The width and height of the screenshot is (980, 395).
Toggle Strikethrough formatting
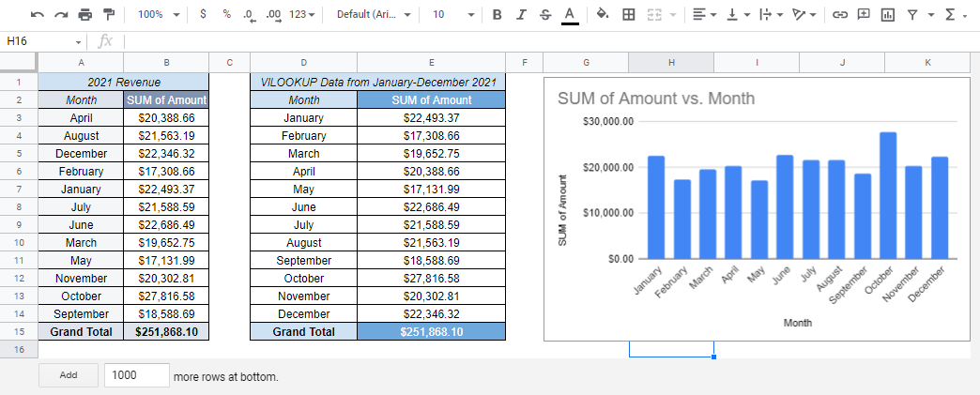[x=545, y=15]
